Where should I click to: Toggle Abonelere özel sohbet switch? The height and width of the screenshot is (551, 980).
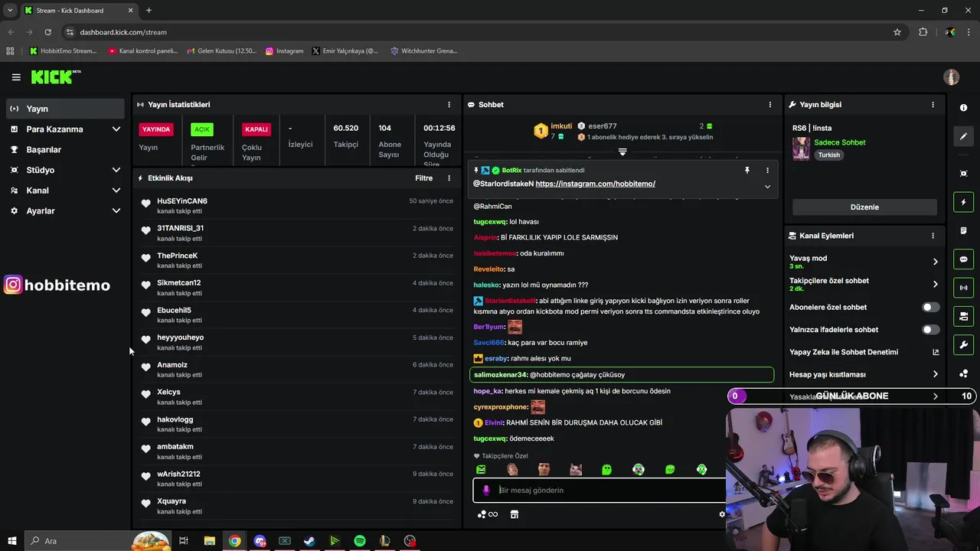click(930, 307)
